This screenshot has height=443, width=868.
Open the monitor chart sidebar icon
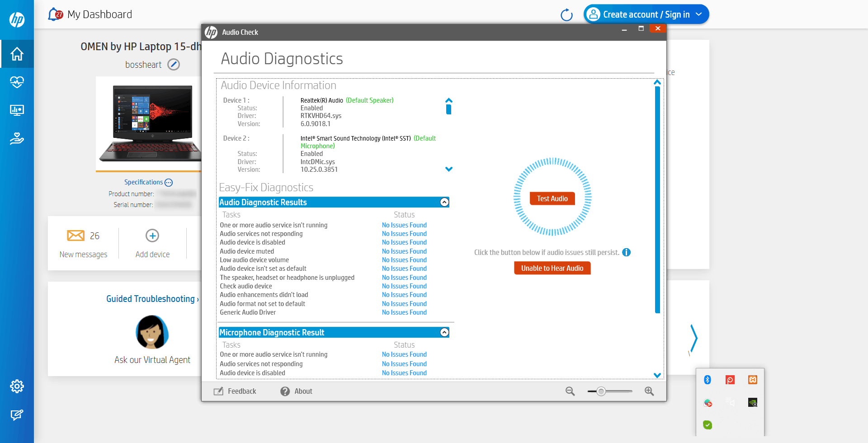click(x=17, y=110)
